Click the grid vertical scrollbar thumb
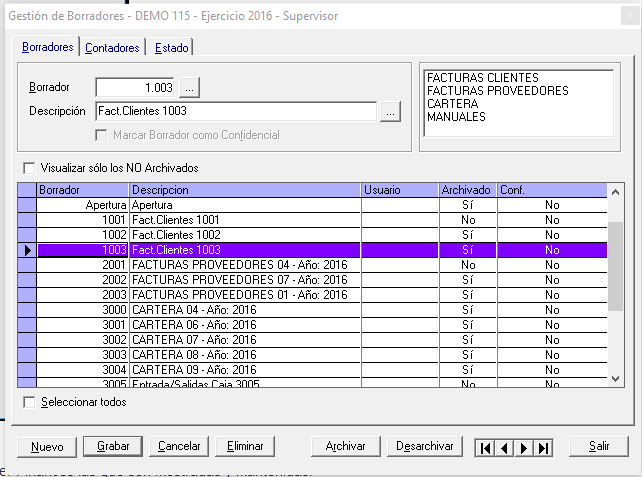Viewport: 642px width, 477px height. click(x=615, y=266)
